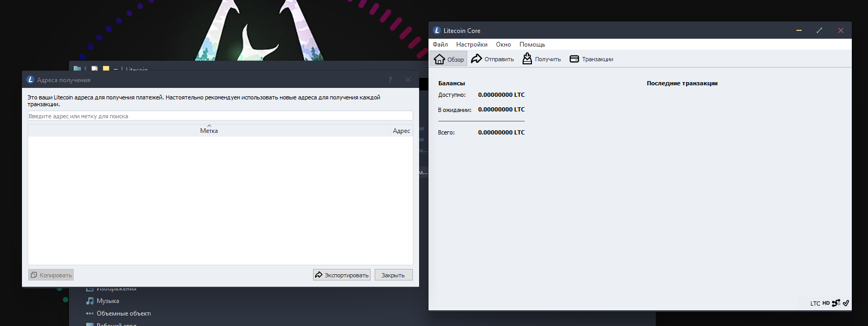Click the Всего balance value
Screen dimensions: 868x326
(x=501, y=132)
